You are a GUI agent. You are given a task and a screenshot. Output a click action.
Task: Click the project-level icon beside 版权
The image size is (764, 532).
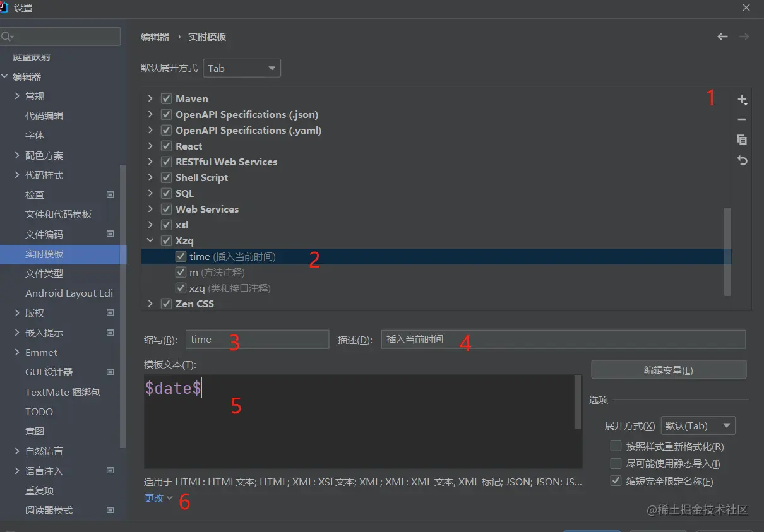click(x=110, y=312)
